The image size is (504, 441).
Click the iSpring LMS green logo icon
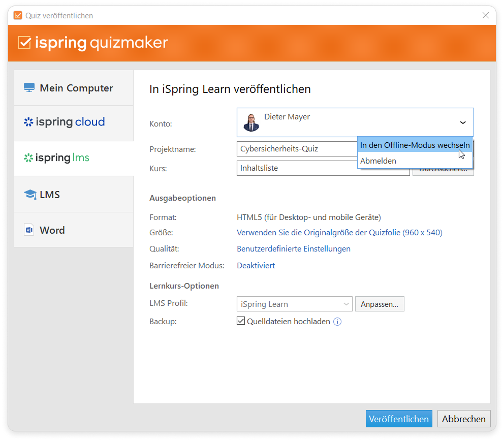[x=28, y=158]
